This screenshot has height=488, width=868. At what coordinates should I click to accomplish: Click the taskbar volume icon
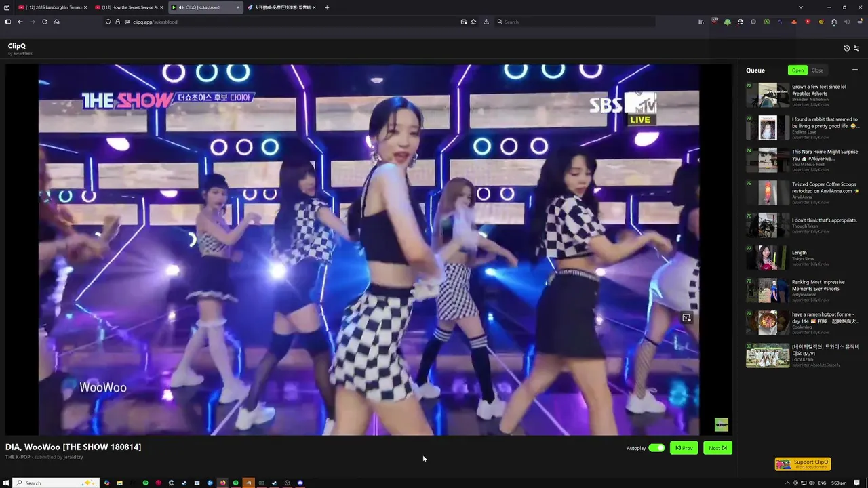812,483
